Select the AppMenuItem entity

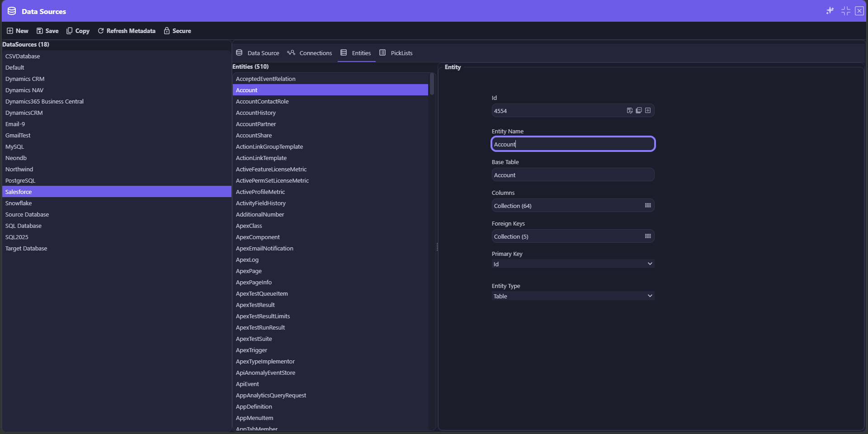click(x=330, y=418)
